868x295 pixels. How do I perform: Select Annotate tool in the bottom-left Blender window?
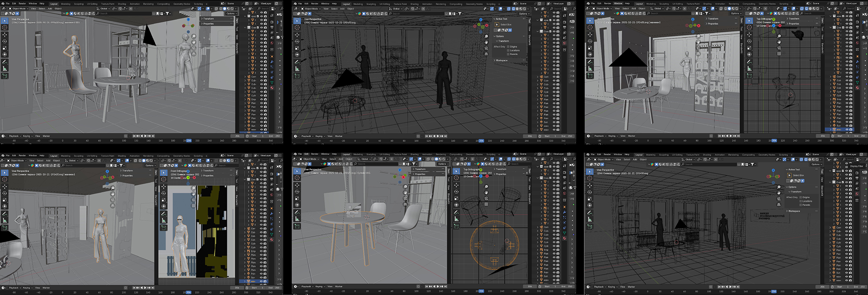(x=5, y=214)
